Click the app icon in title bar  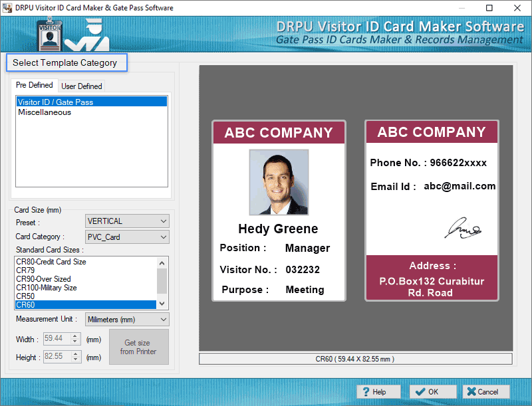coord(7,8)
